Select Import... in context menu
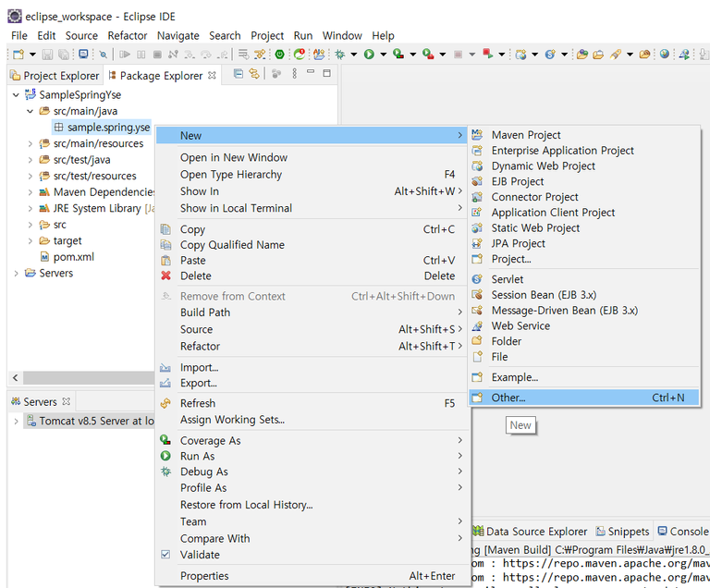Screen dimensions: 710x588 click(312, 367)
